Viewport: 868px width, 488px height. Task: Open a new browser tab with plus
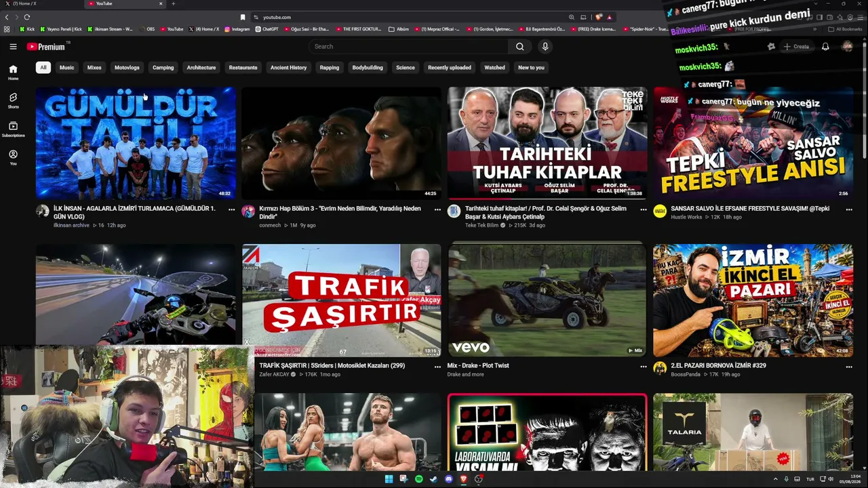point(173,3)
